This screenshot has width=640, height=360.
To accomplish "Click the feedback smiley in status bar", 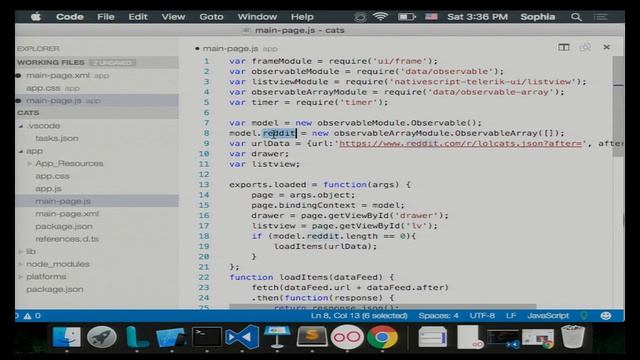I will point(606,316).
